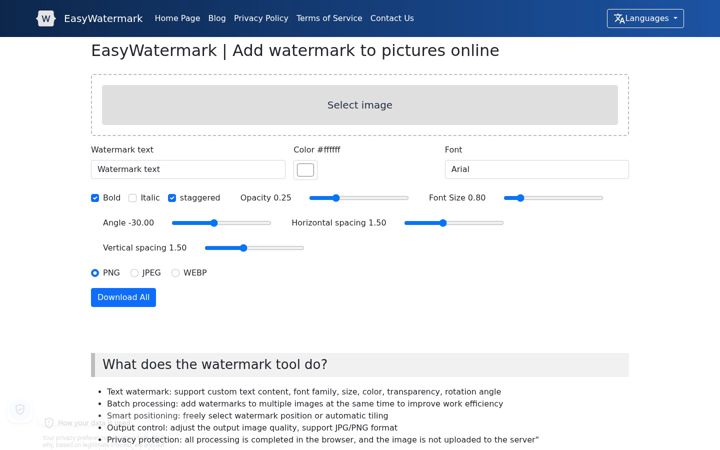Click the page title EasyWatermark heading
The height and width of the screenshot is (450, 720).
pos(295,51)
